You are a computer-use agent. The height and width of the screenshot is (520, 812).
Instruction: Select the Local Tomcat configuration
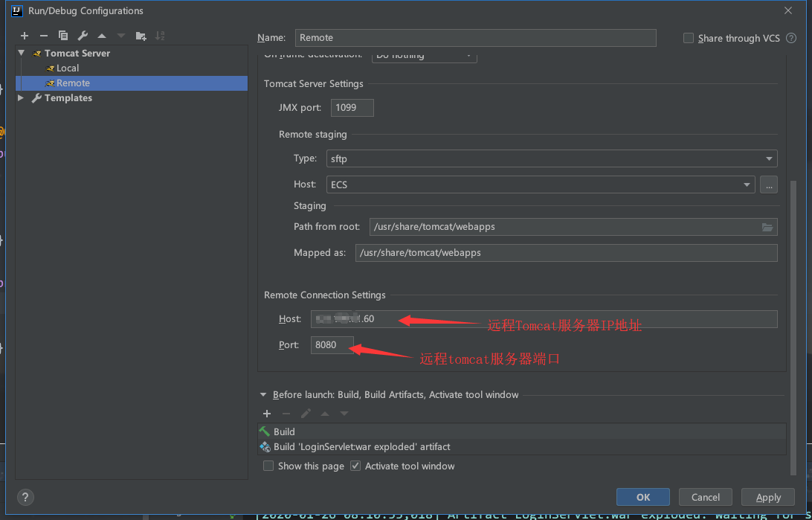[68, 68]
